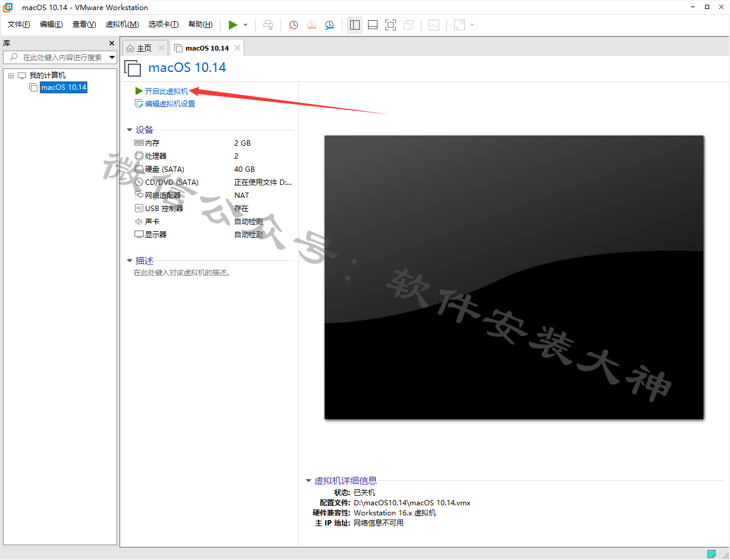The width and height of the screenshot is (730, 560).
Task: Enter full screen mode icon
Action: tap(391, 25)
